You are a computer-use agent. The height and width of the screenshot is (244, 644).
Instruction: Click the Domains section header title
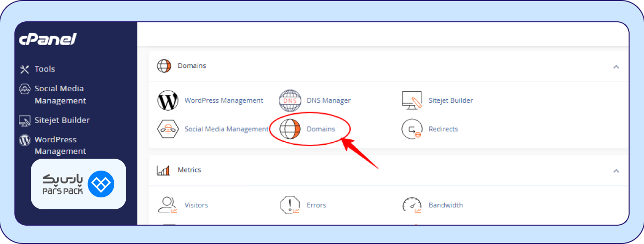tap(192, 66)
